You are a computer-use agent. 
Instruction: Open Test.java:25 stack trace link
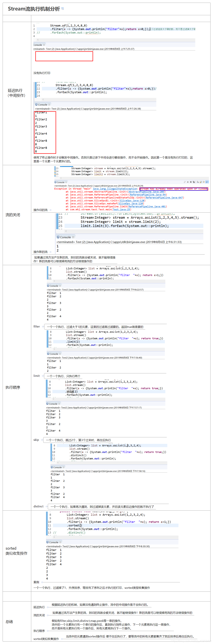pyautogui.click(x=121, y=210)
